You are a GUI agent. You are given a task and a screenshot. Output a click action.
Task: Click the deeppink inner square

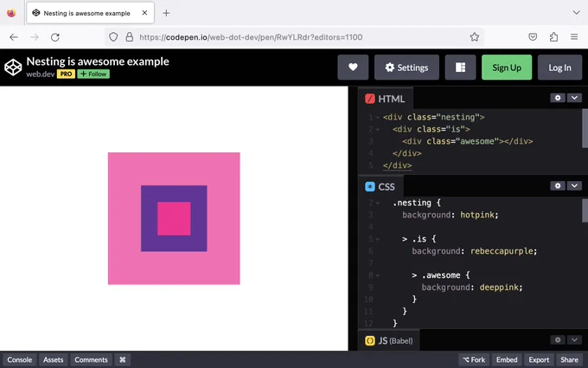[x=174, y=219]
